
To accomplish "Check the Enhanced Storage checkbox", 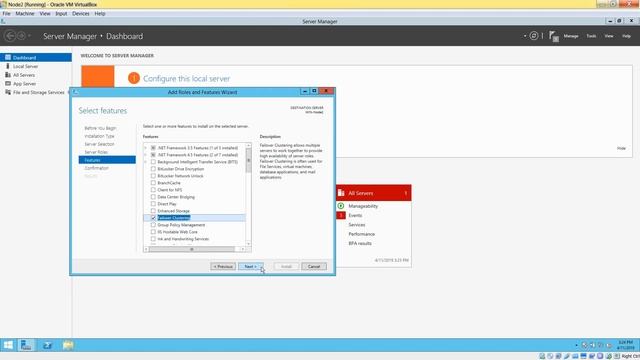I will pos(153,211).
